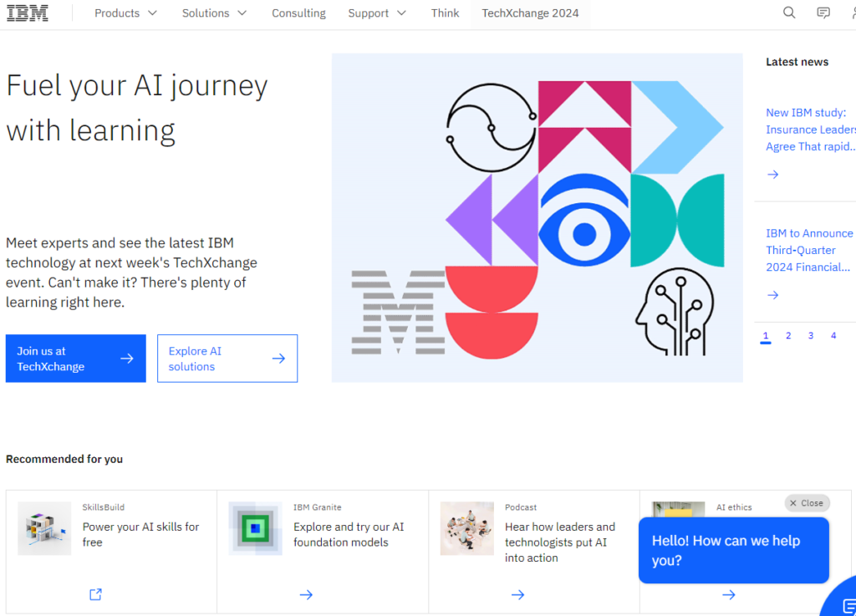
Task: Open the TechXchange 2024 nav item
Action: [530, 13]
